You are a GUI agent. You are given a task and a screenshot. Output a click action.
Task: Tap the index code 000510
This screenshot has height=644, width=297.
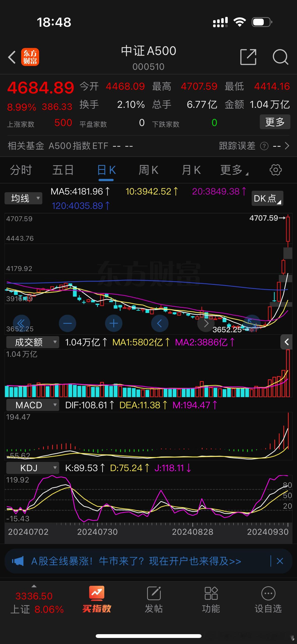[x=148, y=67]
